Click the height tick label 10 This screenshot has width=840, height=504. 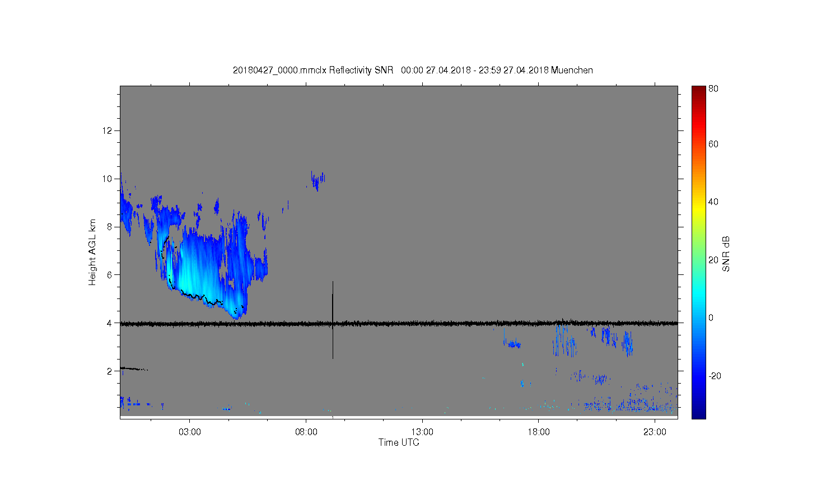(x=108, y=179)
